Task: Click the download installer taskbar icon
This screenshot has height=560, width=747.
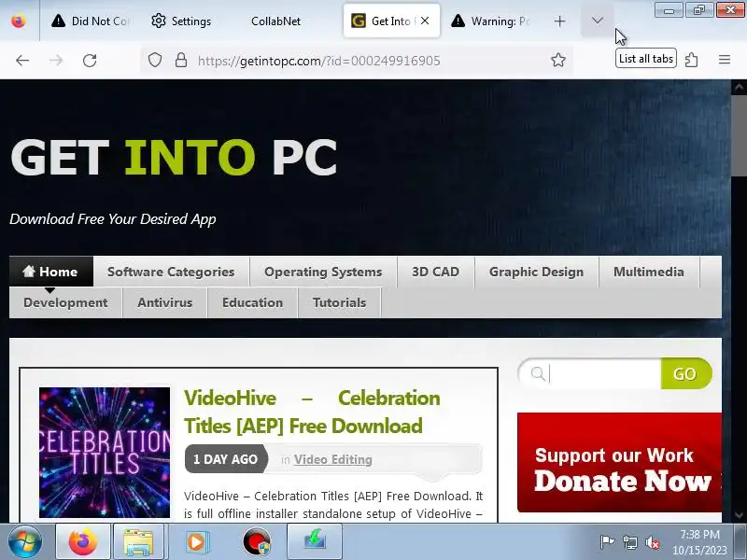Action: tap(315, 541)
